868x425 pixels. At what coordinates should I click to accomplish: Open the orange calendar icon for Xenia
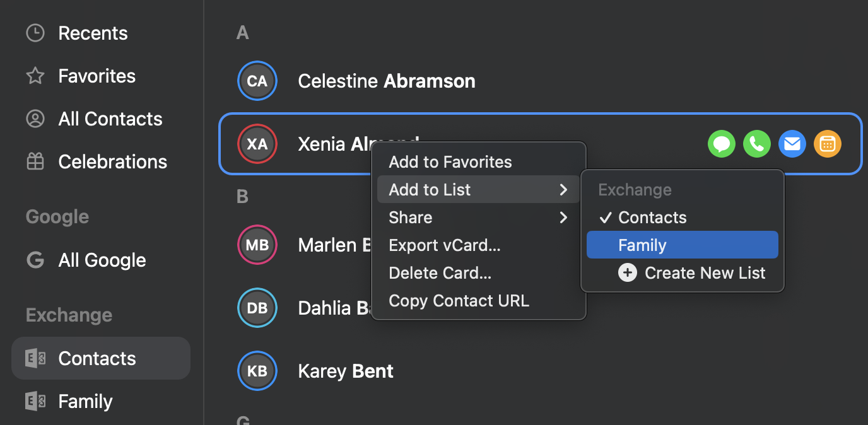pos(828,144)
